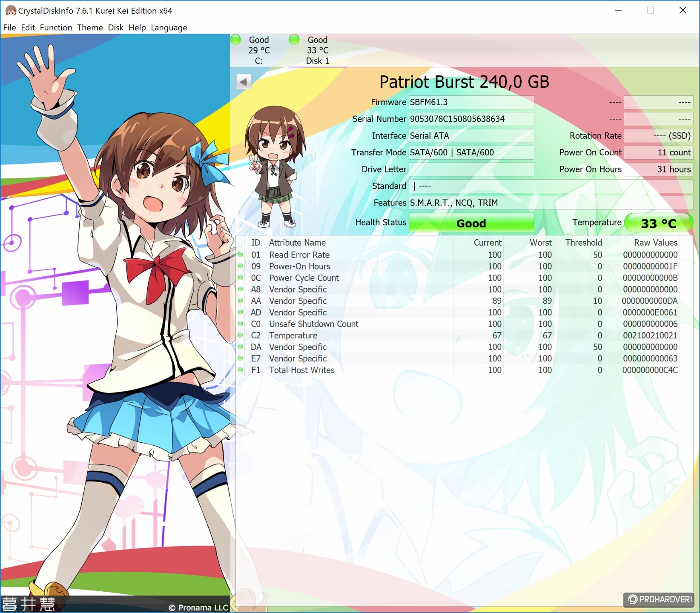Viewport: 700px width, 613px height.
Task: Click the Rotation Rate (SSD) field
Action: [x=659, y=136]
